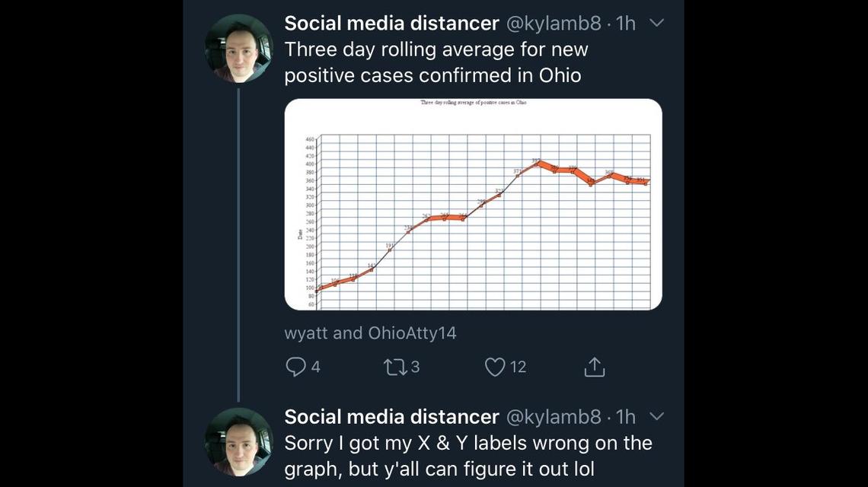Viewport: 868px width, 487px height.
Task: Open the Ohio cases graph image
Action: point(474,204)
